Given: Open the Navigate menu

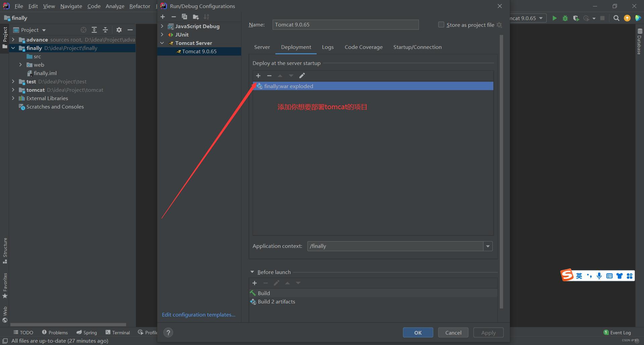Looking at the screenshot, I should [x=71, y=6].
